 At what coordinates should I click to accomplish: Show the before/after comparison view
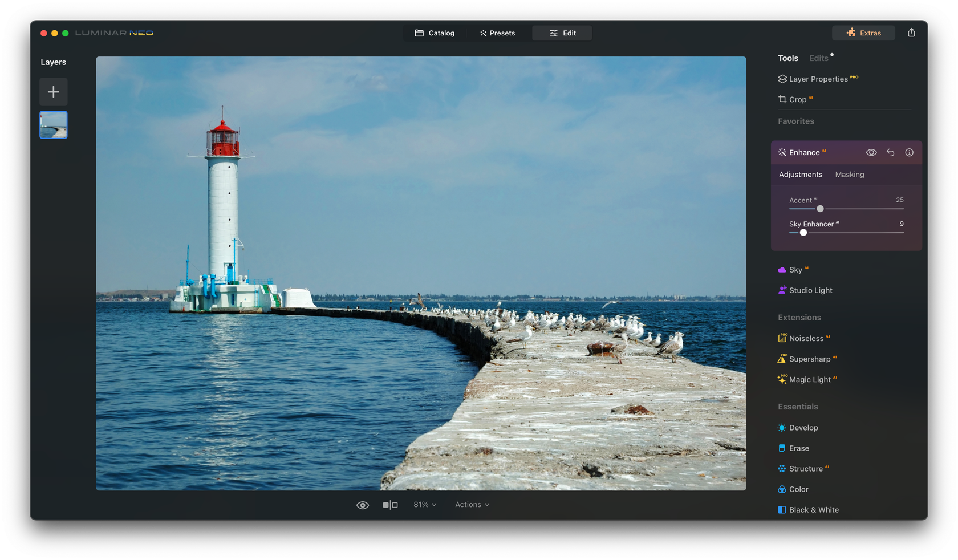[x=391, y=505]
